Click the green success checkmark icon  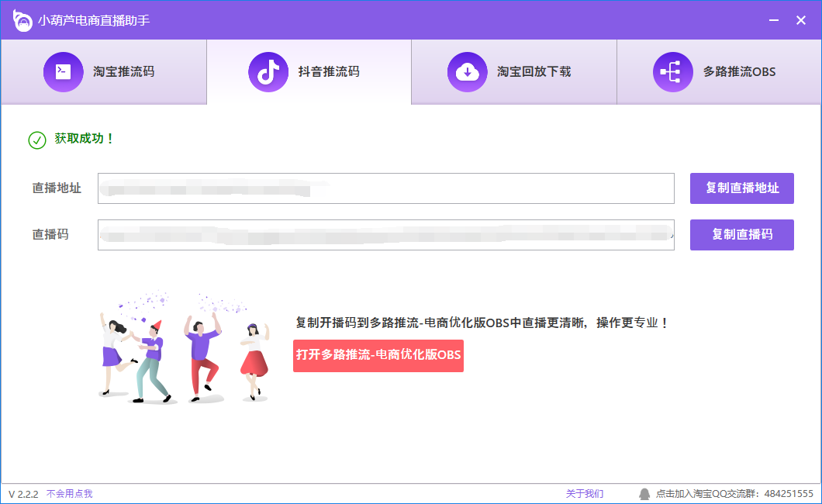click(37, 140)
